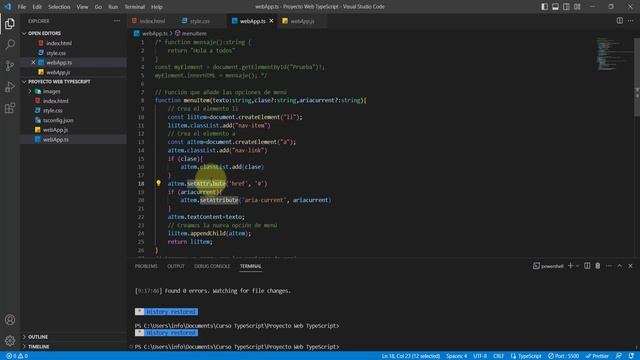Viewport: 640px width, 360px height.
Task: Open terminal launch profile dropdown
Action: tap(577, 266)
